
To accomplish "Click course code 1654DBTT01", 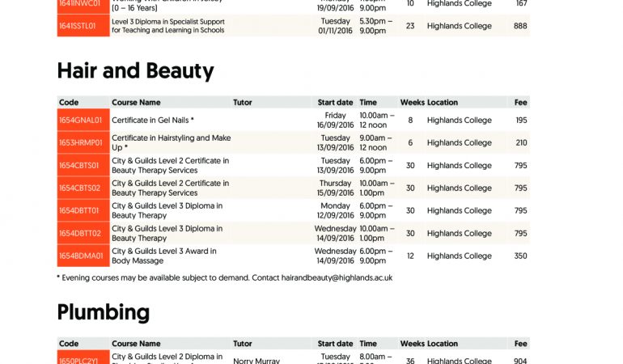I will pyautogui.click(x=79, y=210).
